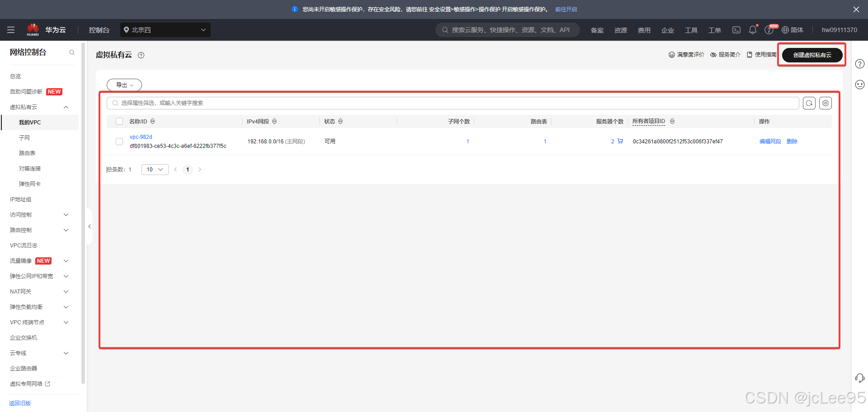Go to previous page of results
868x412 pixels.
pyautogui.click(x=175, y=170)
